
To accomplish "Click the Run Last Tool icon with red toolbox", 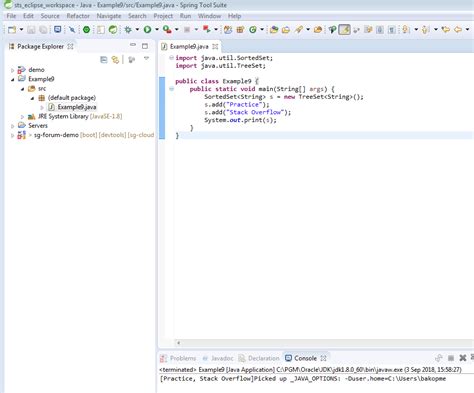I will pos(167,30).
